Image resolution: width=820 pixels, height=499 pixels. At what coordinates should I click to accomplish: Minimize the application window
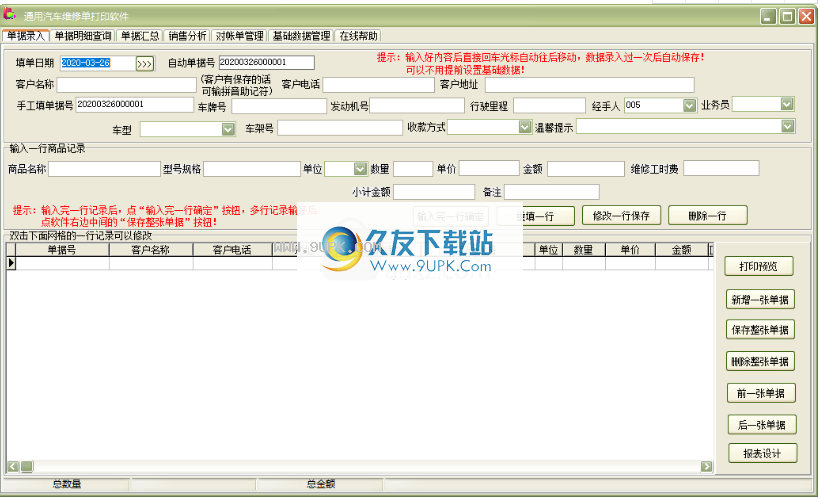pos(768,16)
